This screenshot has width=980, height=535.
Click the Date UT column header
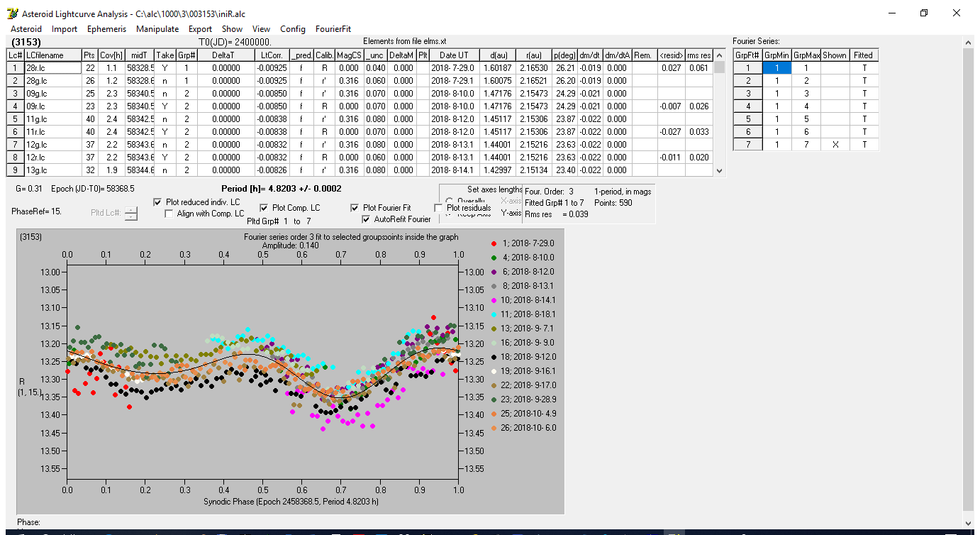point(454,55)
